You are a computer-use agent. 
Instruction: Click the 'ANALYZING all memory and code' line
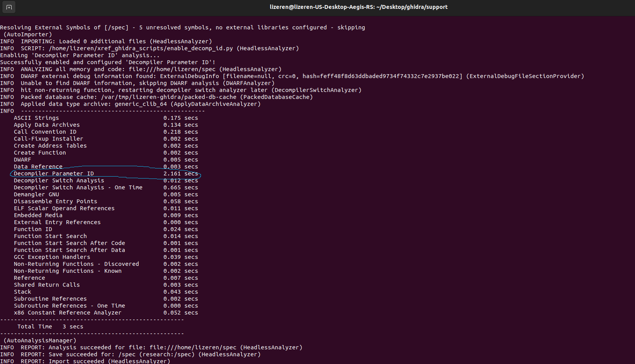(141, 69)
